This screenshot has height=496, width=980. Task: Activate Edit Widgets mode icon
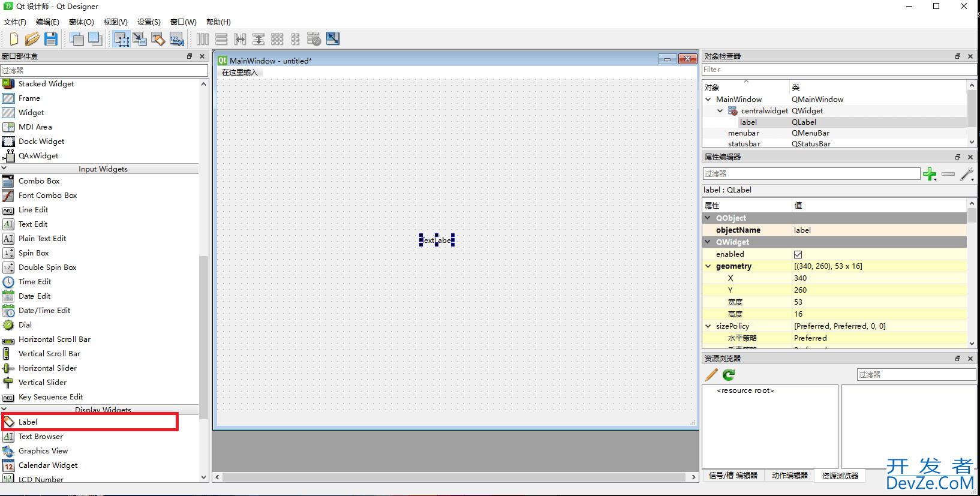(x=122, y=39)
